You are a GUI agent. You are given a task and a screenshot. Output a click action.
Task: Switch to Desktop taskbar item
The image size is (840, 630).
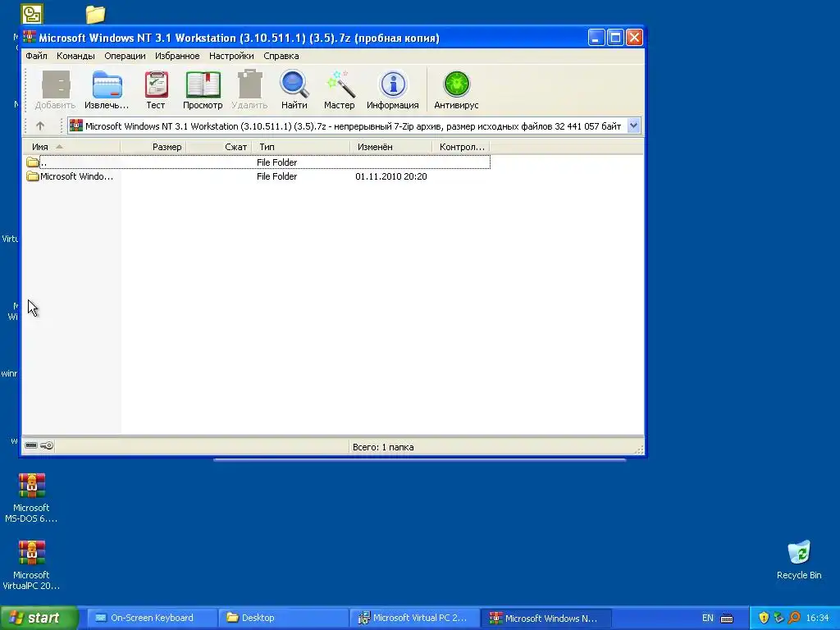(x=283, y=618)
